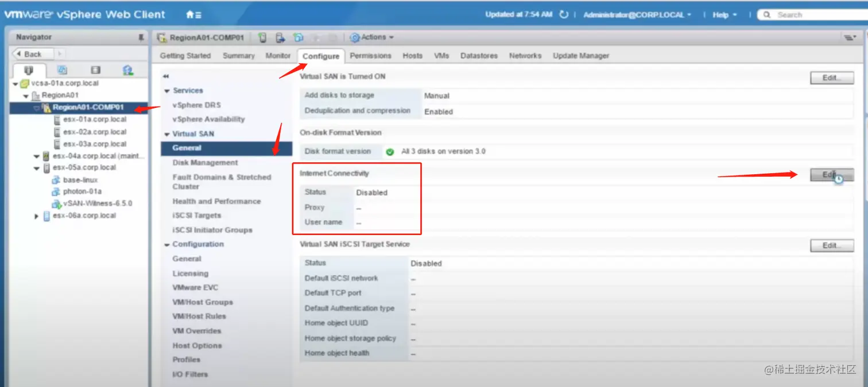Click the search magnifier icon
868x387 pixels.
767,15
